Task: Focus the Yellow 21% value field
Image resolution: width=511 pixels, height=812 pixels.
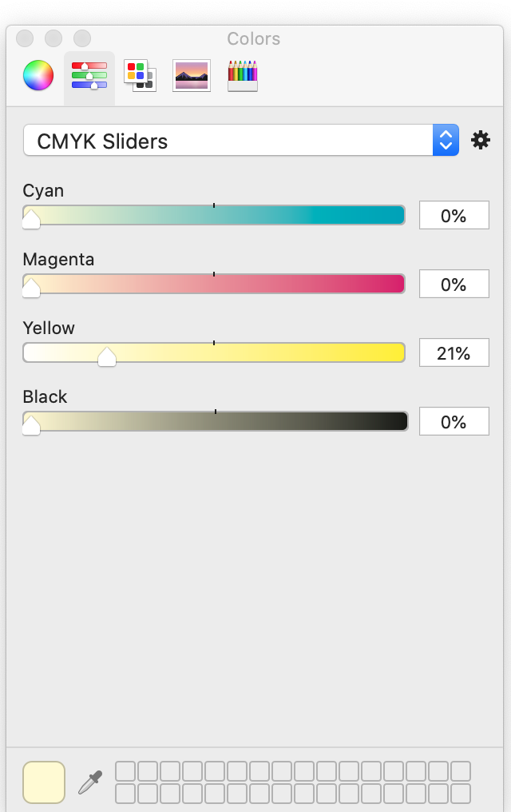Action: pos(454,352)
